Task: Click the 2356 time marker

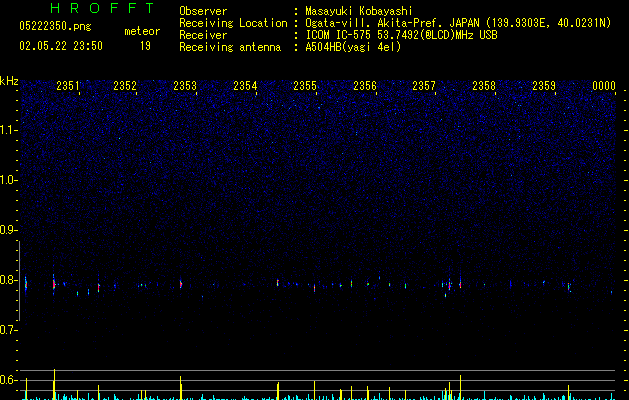Action: tap(365, 86)
